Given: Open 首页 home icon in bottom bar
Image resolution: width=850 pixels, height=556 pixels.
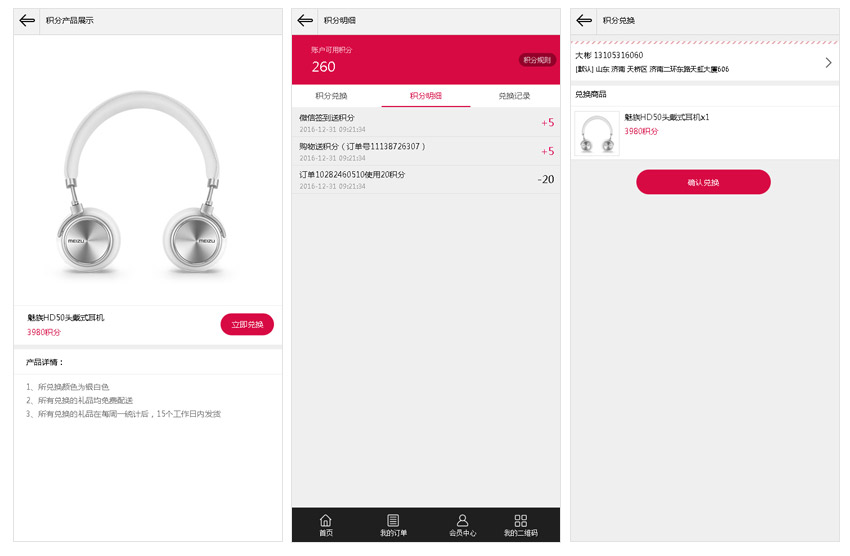Looking at the screenshot, I should (x=326, y=525).
